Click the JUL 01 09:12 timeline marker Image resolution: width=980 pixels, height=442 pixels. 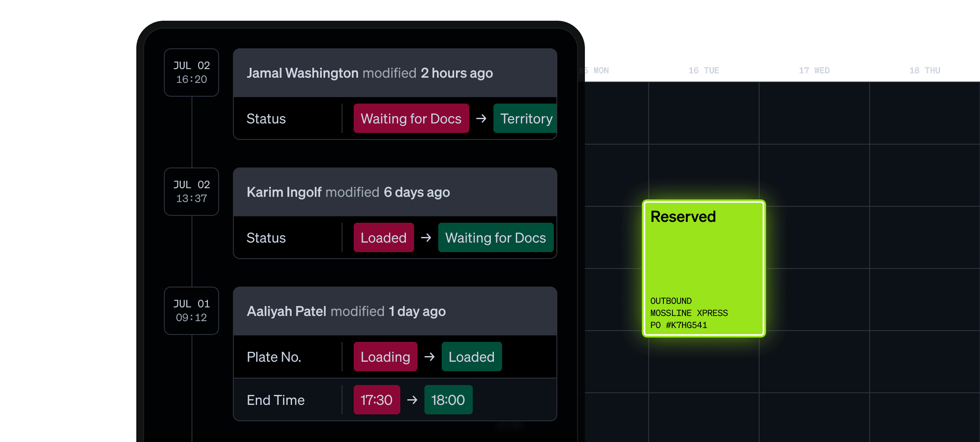192,311
